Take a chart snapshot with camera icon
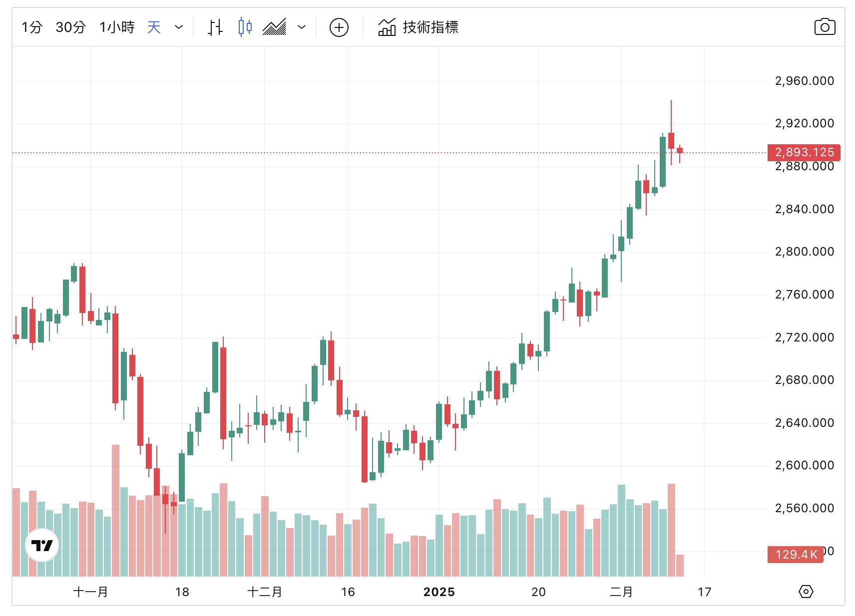The image size is (855, 616). click(x=825, y=27)
